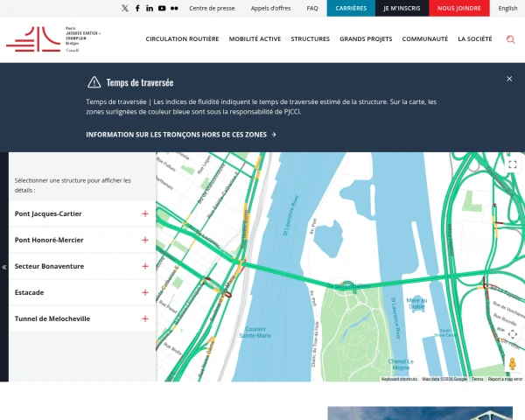Select the Street View pegman icon

(x=513, y=363)
